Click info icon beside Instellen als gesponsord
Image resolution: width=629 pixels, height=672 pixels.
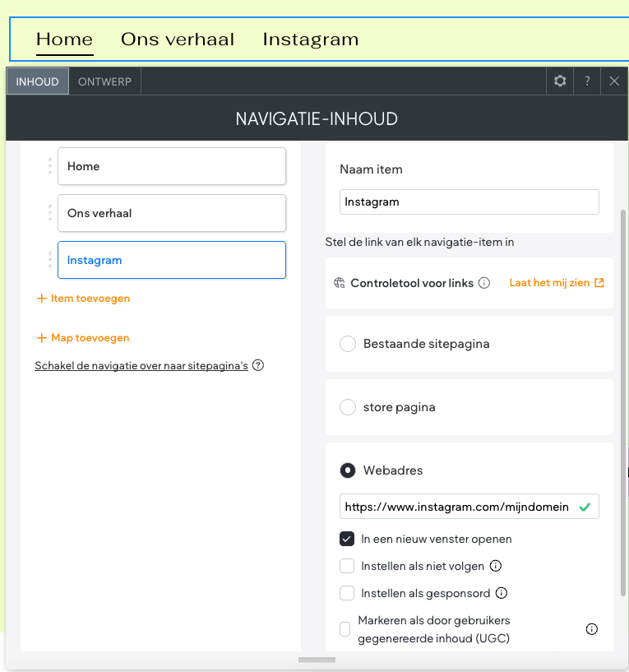point(502,593)
